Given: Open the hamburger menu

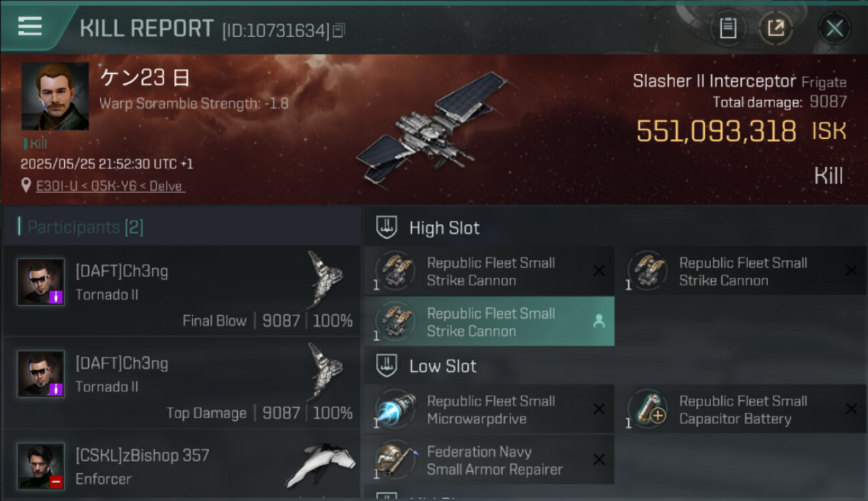Looking at the screenshot, I should (x=30, y=27).
